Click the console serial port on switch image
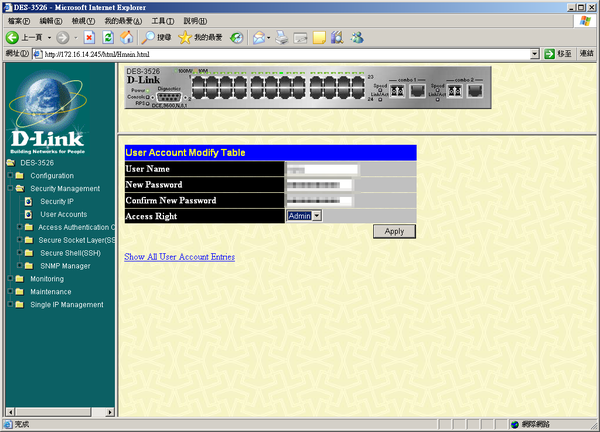 coord(169,97)
